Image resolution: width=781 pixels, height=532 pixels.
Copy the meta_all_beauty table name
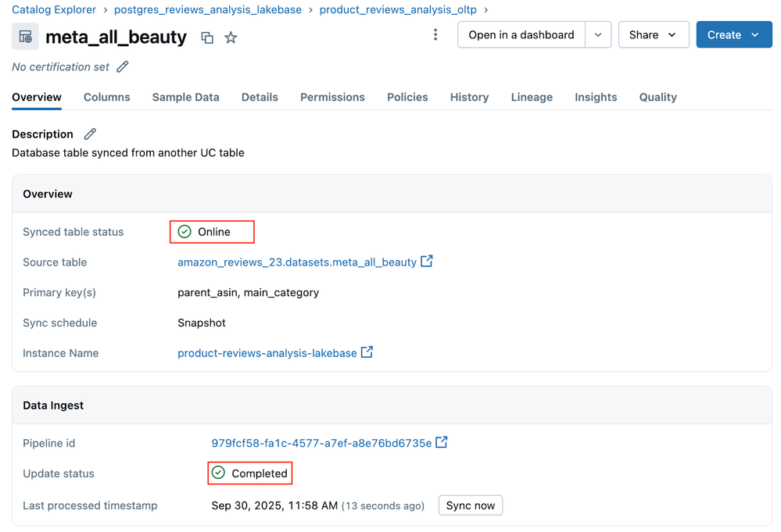pyautogui.click(x=207, y=37)
